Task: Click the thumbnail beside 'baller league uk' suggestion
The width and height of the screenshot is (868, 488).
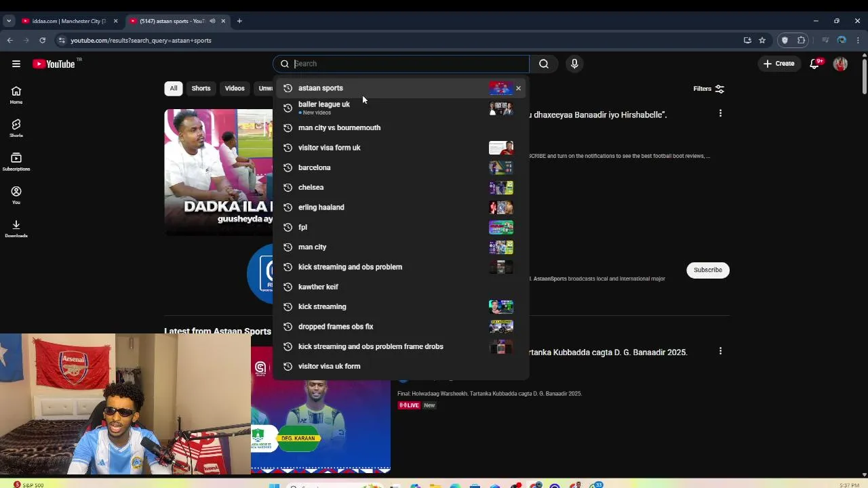Action: point(501,108)
